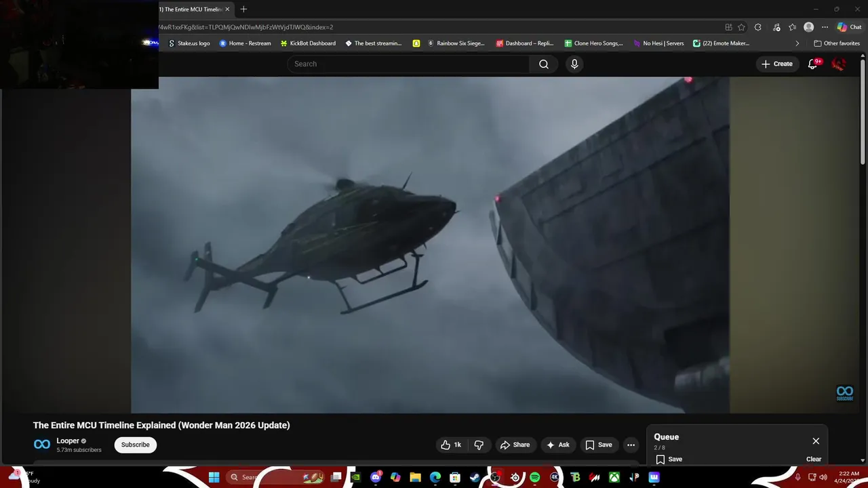Close the Queue panel

[x=816, y=441]
